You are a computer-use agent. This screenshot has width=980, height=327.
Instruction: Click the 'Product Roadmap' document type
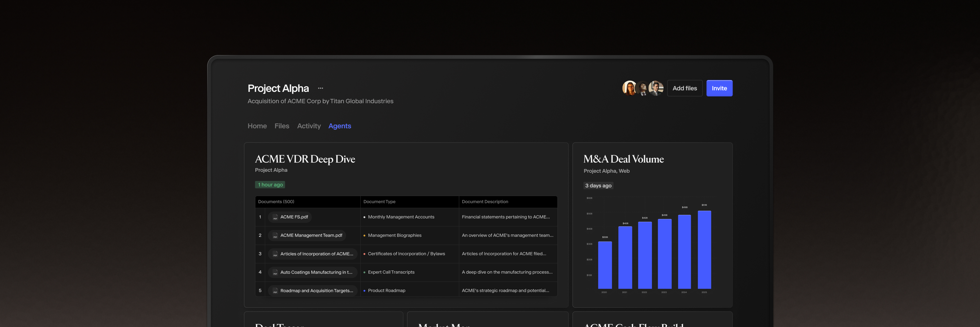point(386,291)
